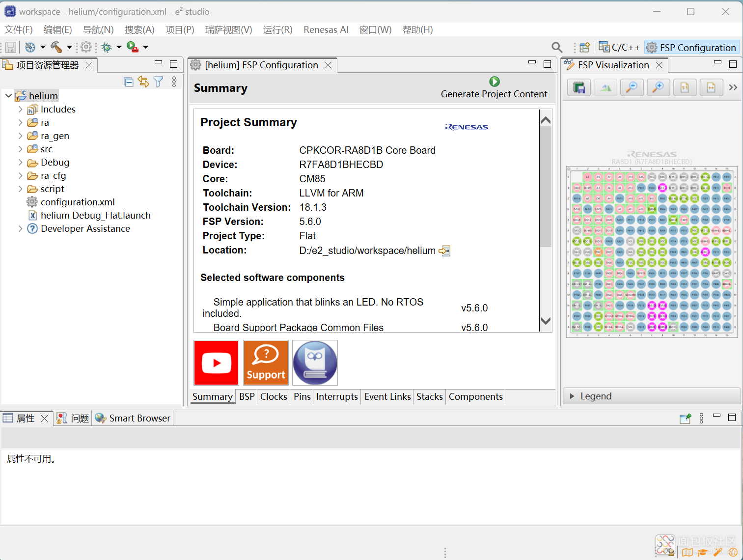Viewport: 743px width, 560px height.
Task: Open the 项目(P) menu
Action: tap(180, 29)
